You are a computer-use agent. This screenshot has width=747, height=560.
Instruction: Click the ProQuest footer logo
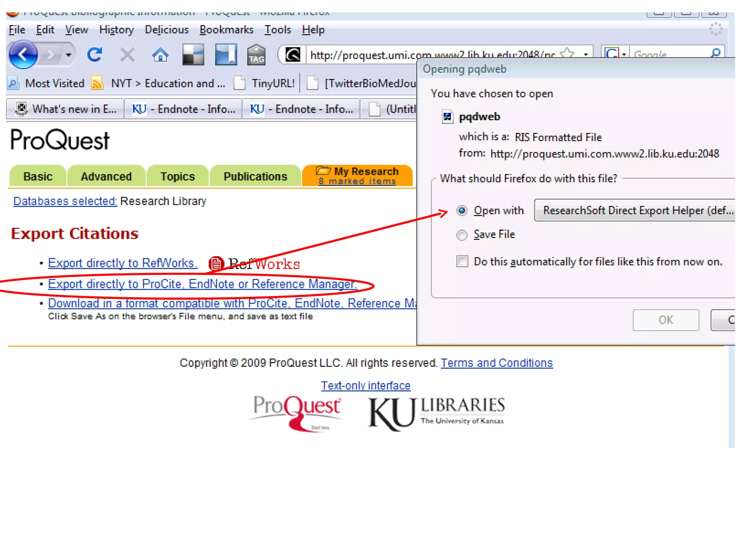coord(297,413)
